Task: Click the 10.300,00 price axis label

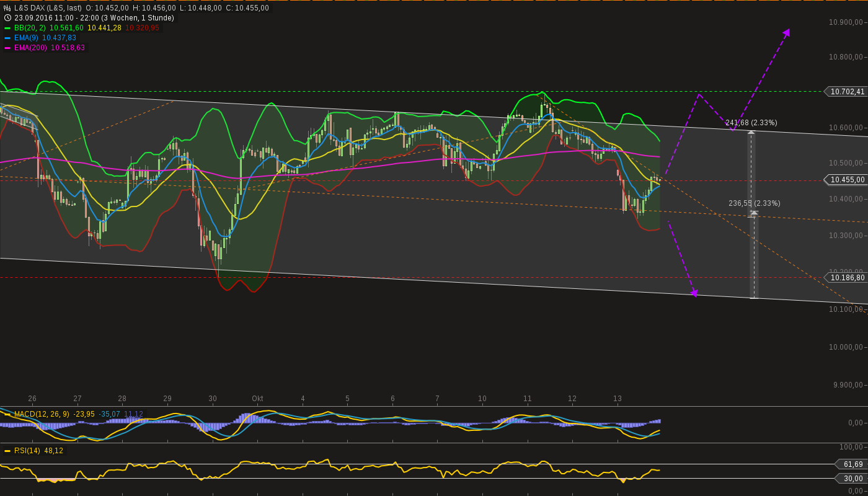Action: [846, 236]
